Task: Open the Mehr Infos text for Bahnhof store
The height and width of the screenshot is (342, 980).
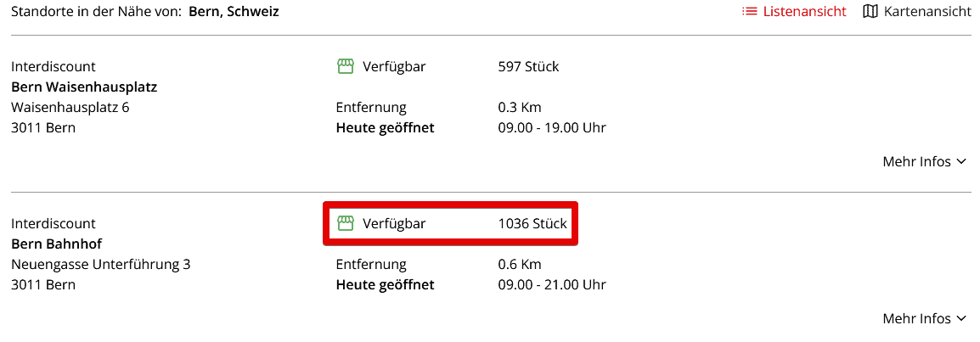Action: click(x=916, y=318)
